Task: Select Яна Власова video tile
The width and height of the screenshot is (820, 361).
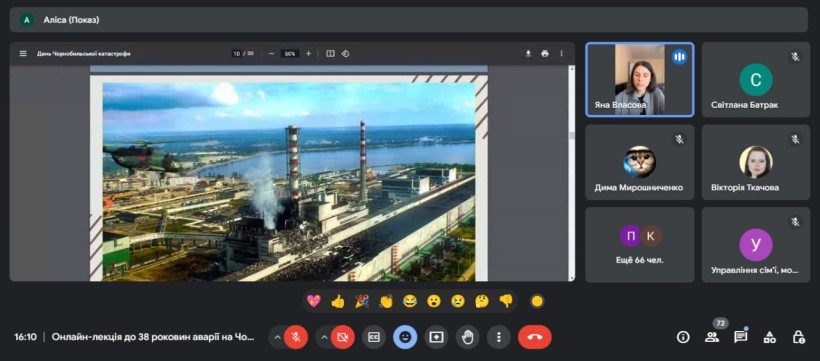Action: pos(640,80)
